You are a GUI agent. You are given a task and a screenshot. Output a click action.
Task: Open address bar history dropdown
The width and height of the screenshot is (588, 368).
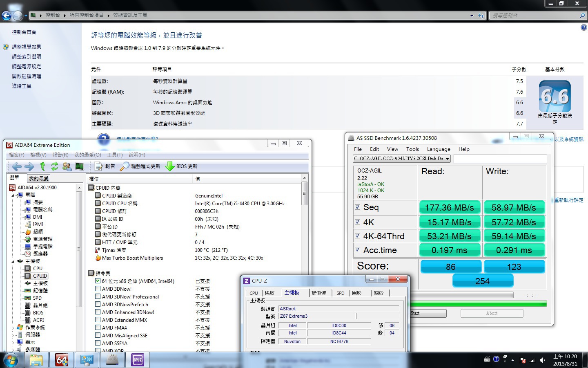tap(472, 16)
